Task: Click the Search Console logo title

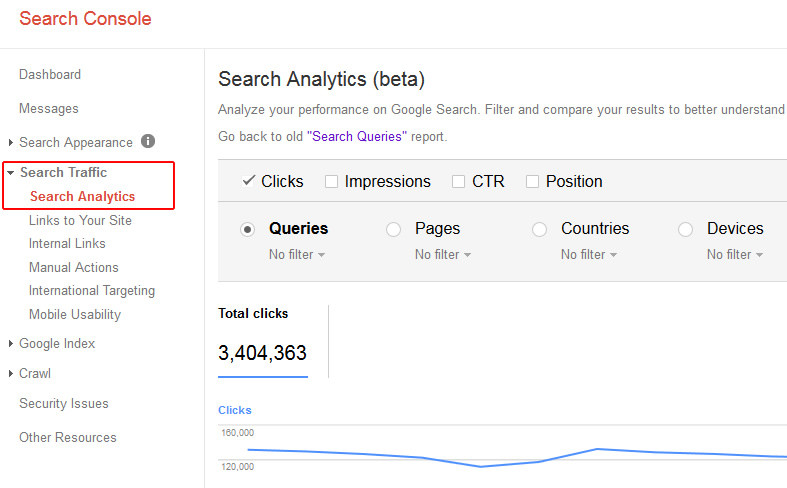Action: tap(85, 19)
